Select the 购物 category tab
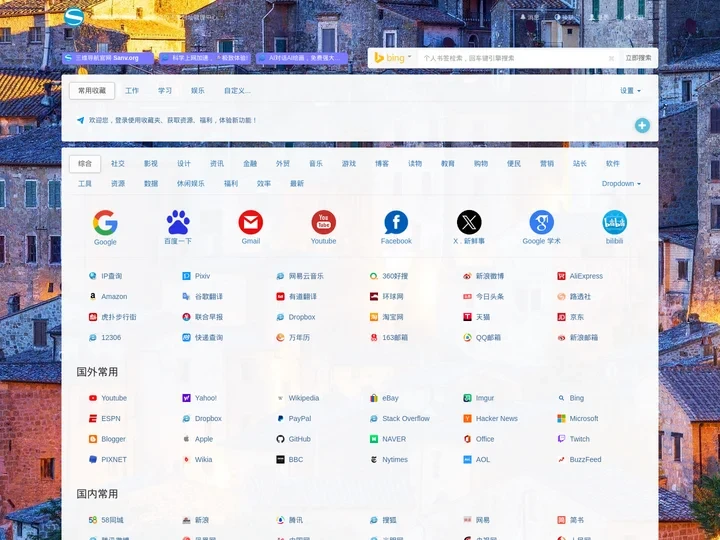The image size is (720, 540). [x=481, y=163]
